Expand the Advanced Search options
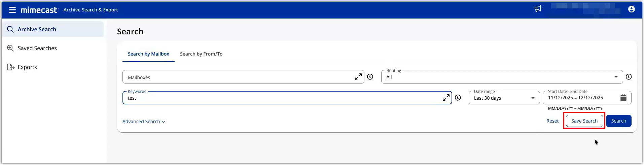644x165 pixels. point(144,122)
